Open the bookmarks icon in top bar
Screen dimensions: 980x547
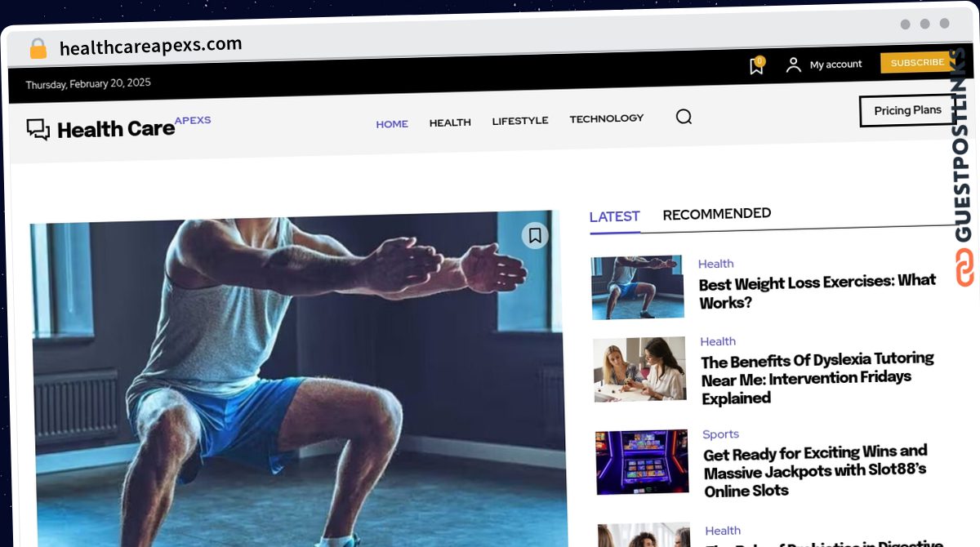pyautogui.click(x=756, y=66)
